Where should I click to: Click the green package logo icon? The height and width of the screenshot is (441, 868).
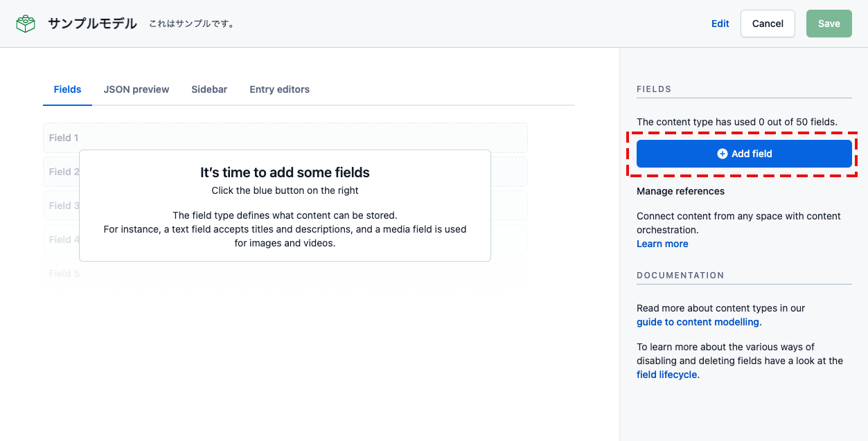click(25, 23)
